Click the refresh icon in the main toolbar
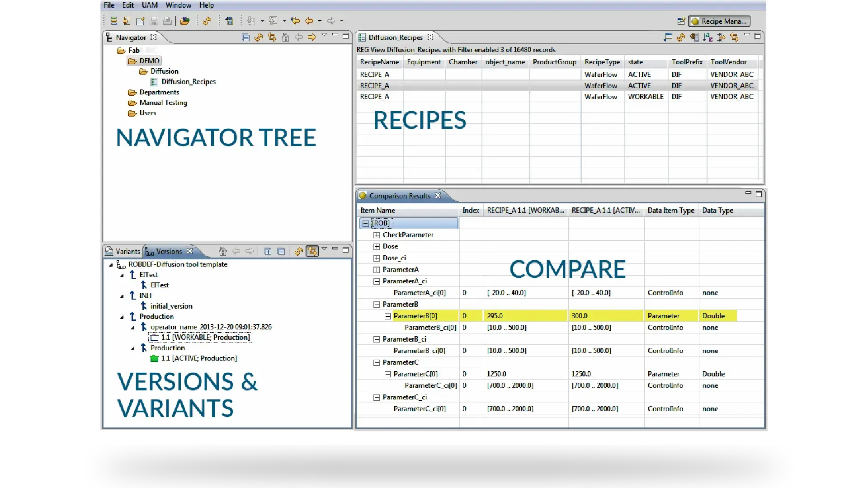The width and height of the screenshot is (868, 488). [x=207, y=21]
